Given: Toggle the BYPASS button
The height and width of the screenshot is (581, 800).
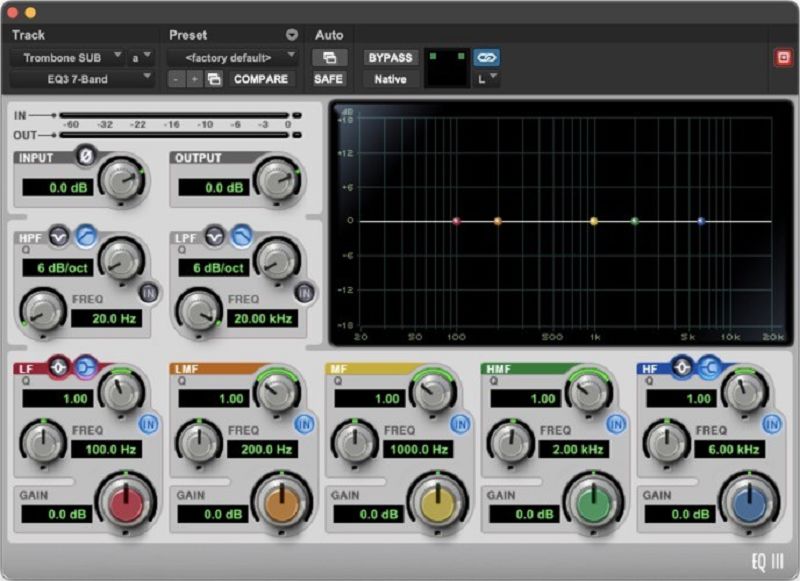Looking at the screenshot, I should click(x=390, y=58).
